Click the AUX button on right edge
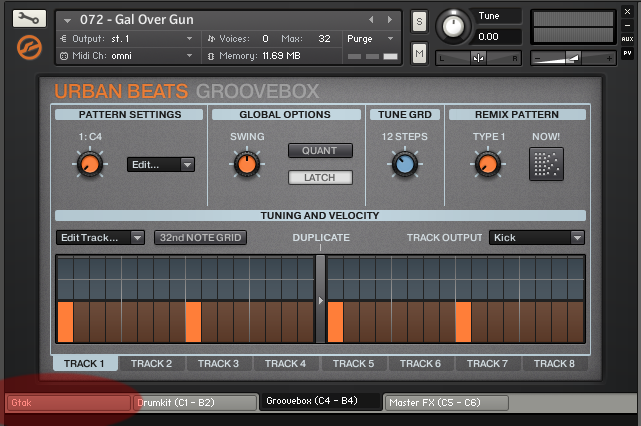The image size is (641, 426). coord(627,39)
